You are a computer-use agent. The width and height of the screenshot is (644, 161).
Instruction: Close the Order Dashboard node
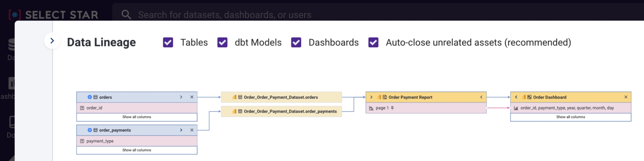(x=626, y=97)
